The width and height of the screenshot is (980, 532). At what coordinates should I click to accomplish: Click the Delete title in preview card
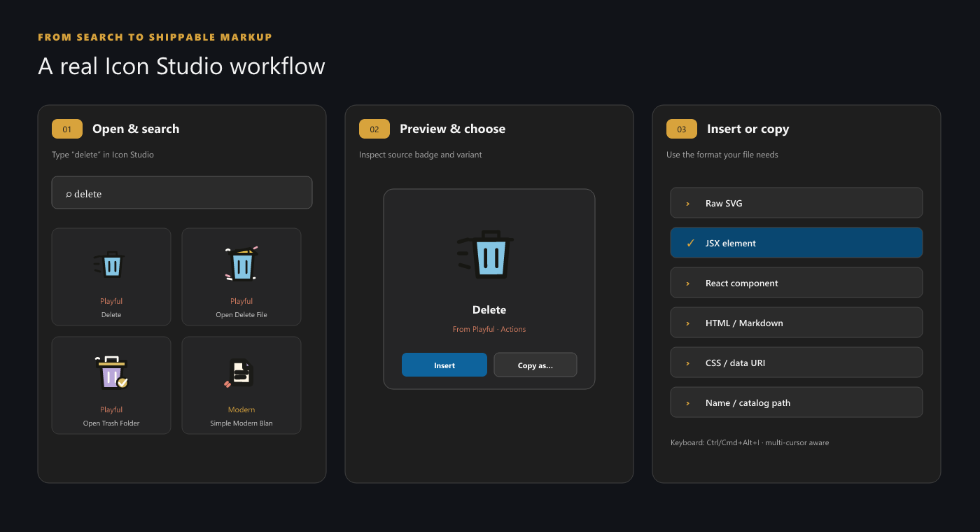(489, 309)
